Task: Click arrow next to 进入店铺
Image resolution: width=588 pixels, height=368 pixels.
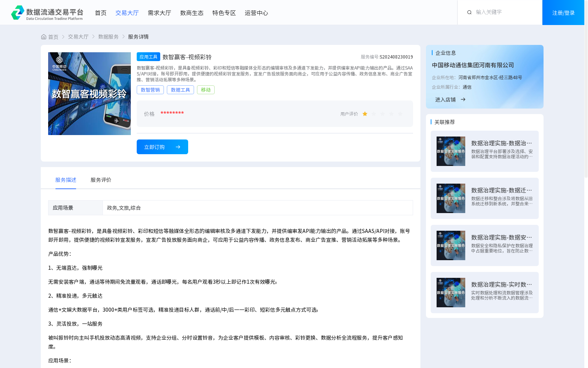Action: pos(463,100)
